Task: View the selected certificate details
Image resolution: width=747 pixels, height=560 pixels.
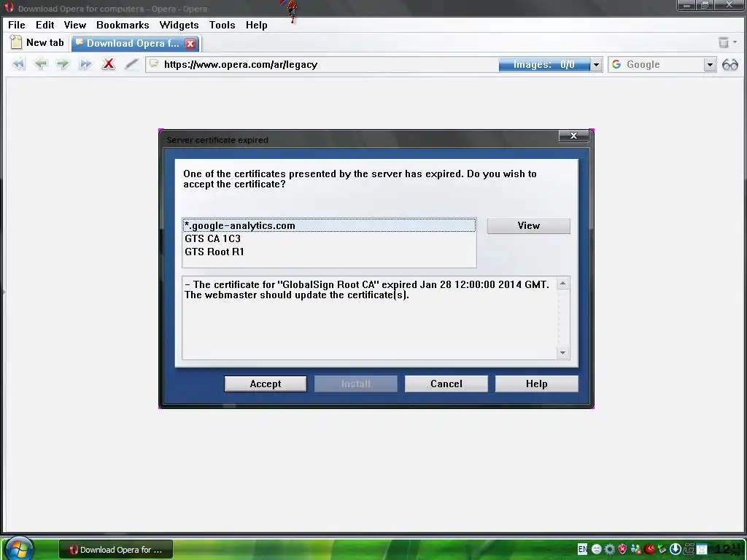Action: tap(528, 226)
